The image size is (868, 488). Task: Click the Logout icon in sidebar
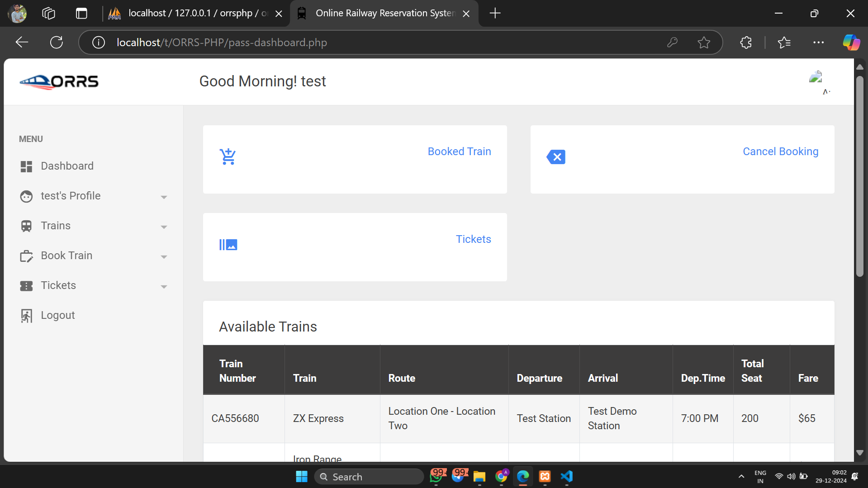click(26, 316)
